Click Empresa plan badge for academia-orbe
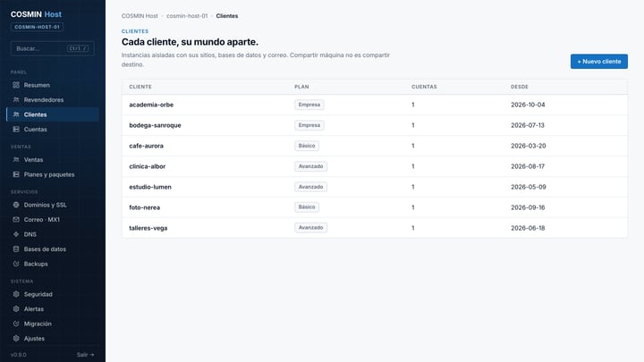The image size is (644, 362). tap(309, 105)
